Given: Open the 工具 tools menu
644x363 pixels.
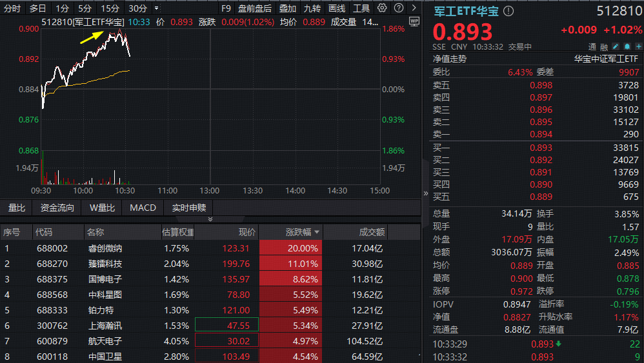Looking at the screenshot, I should pos(361,8).
